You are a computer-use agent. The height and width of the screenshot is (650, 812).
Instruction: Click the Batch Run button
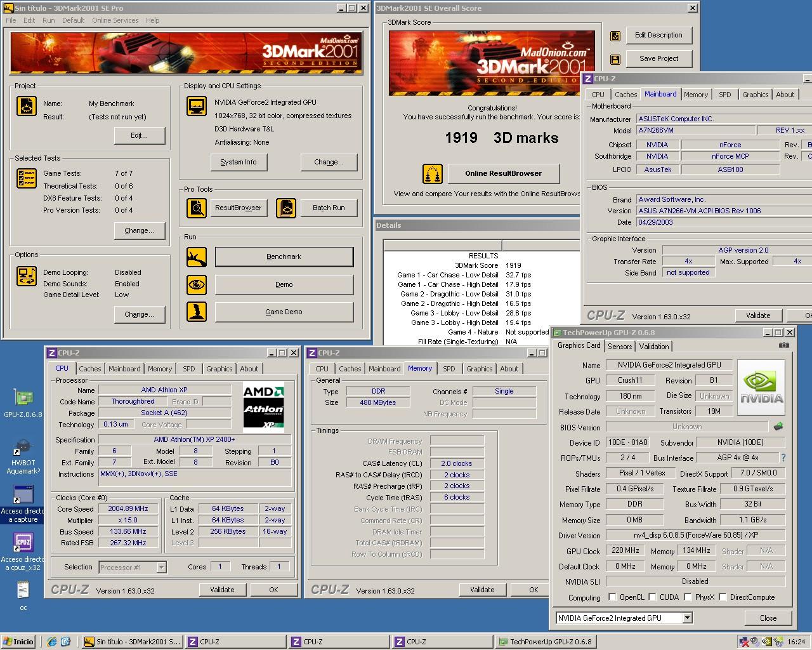(x=329, y=208)
